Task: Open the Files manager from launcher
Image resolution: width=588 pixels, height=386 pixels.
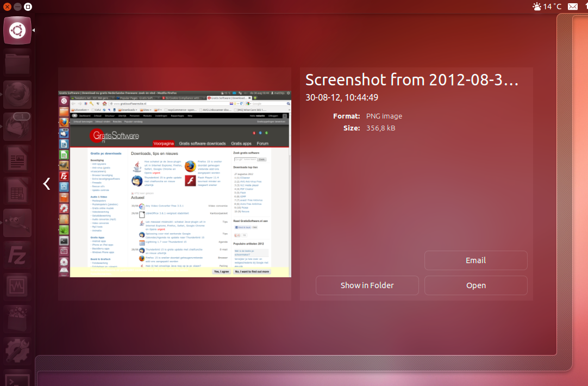Action: (17, 63)
